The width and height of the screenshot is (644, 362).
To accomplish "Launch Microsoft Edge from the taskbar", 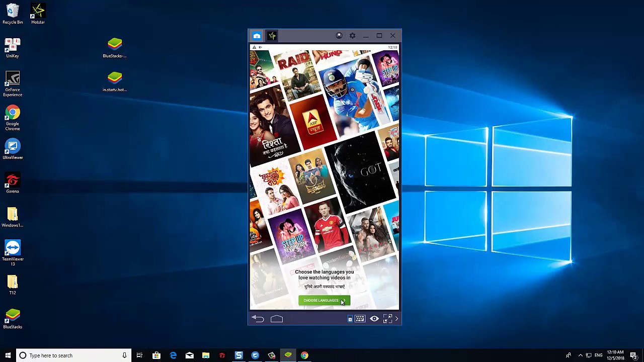I will point(173,355).
